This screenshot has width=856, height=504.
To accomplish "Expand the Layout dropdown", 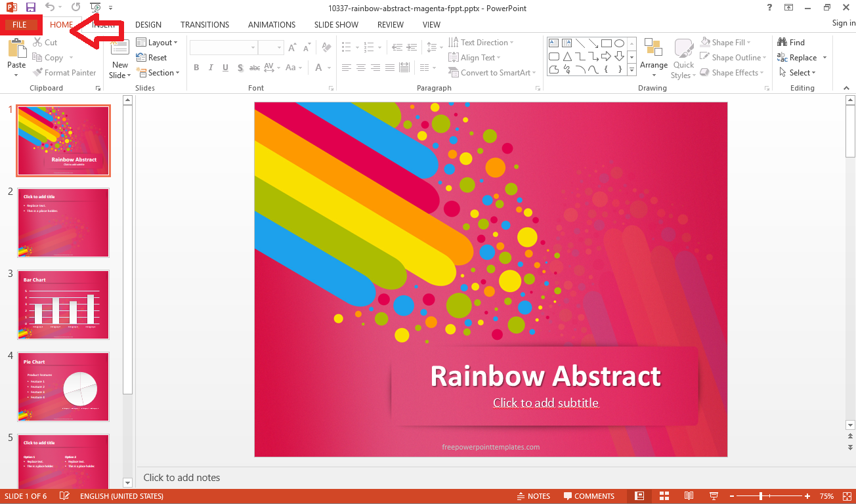I will pyautogui.click(x=157, y=43).
